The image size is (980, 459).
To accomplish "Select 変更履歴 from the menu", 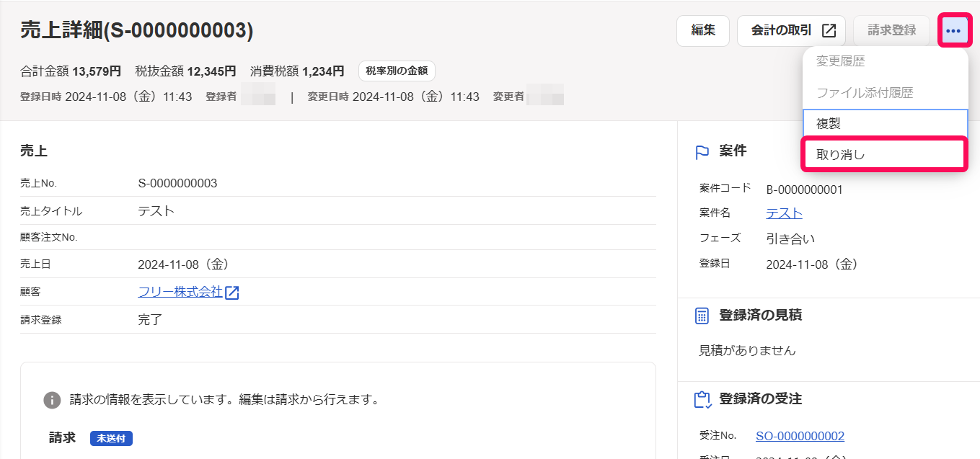I will [886, 62].
